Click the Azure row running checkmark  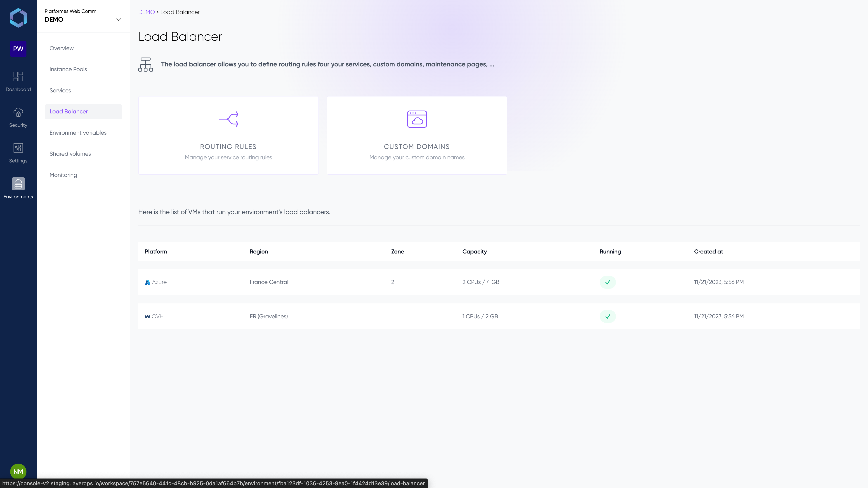click(608, 282)
